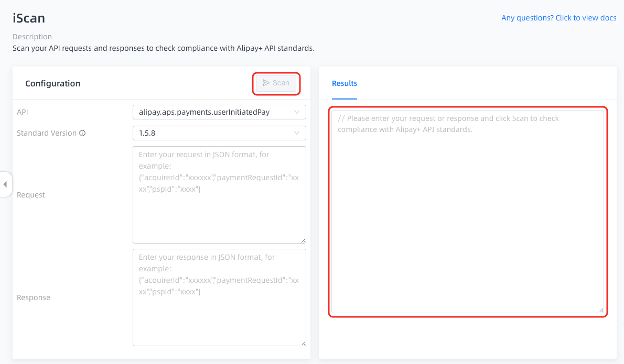Click the iScan page title

click(x=29, y=18)
